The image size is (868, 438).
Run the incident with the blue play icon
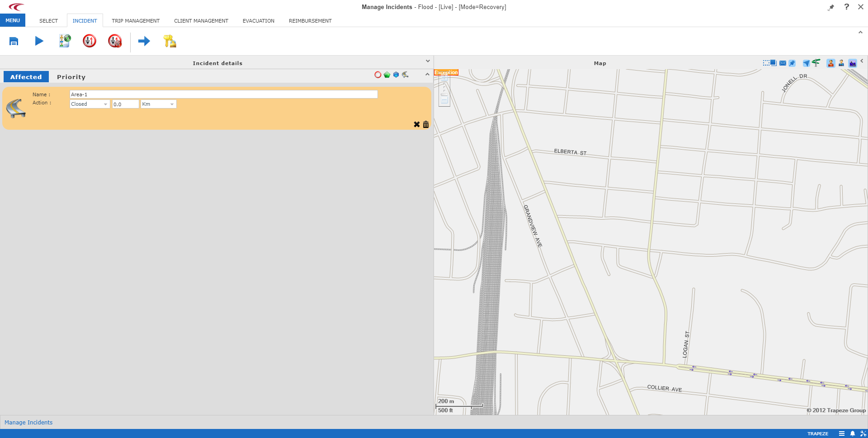pos(39,41)
